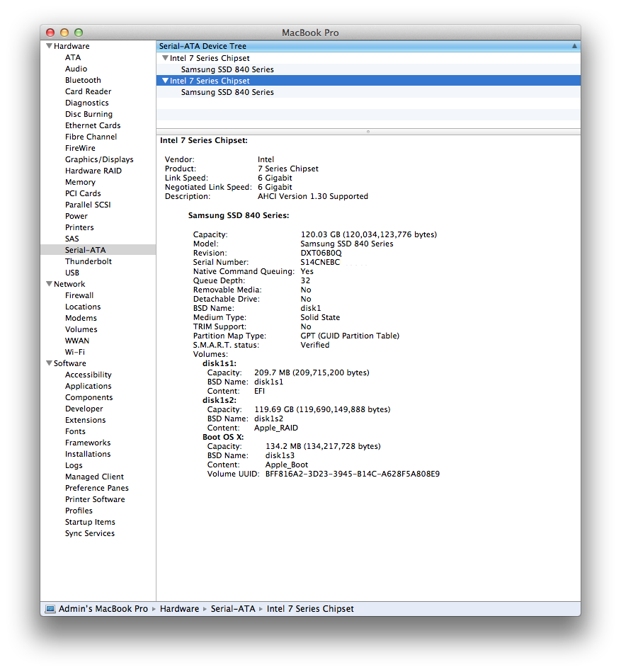Click Serial-ATA in the path bar

tap(233, 609)
